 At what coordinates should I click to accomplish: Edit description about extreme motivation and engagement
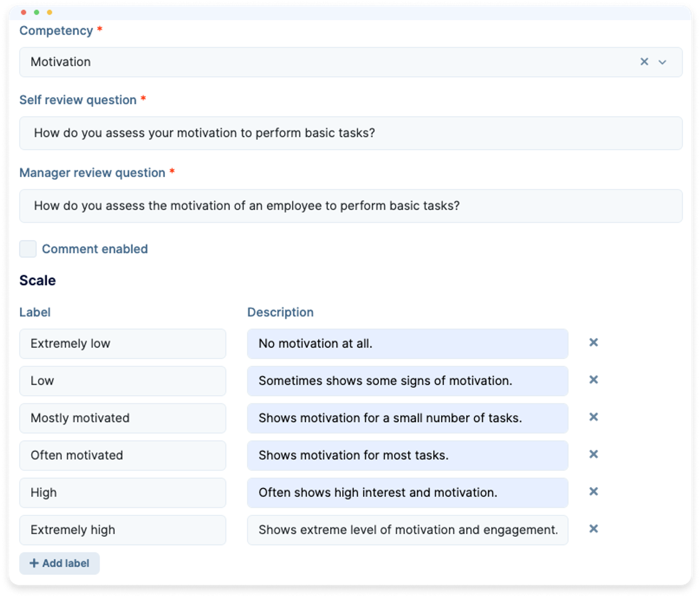(x=408, y=530)
